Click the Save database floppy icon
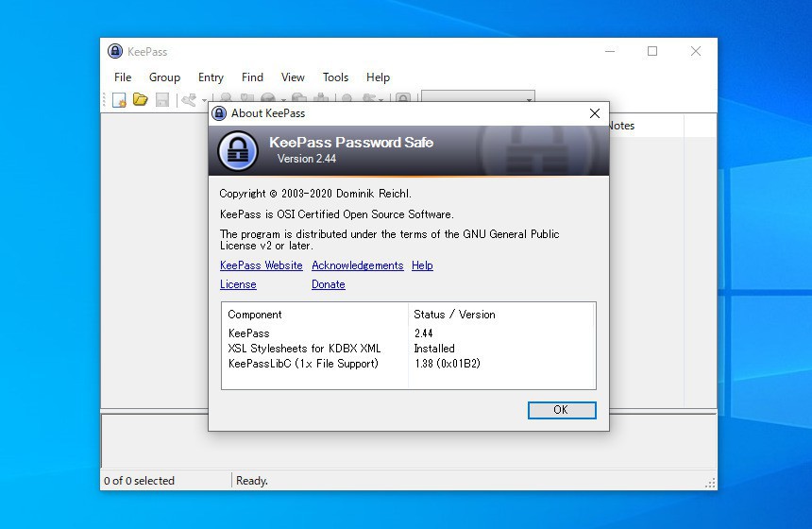This screenshot has height=529, width=812. (161, 100)
